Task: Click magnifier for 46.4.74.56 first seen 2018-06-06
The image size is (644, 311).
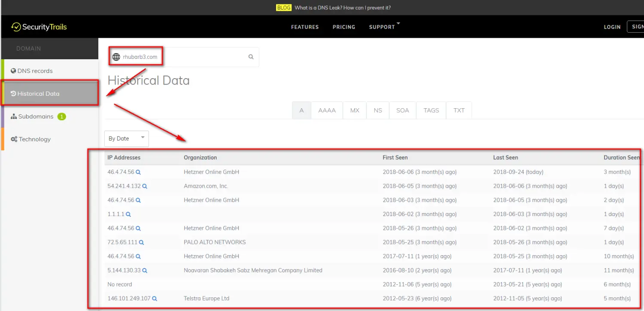Action: coord(138,172)
